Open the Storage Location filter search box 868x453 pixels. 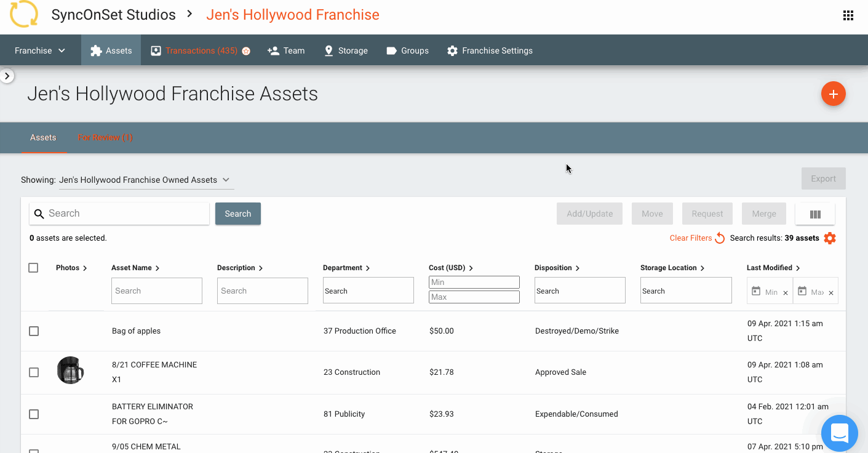686,291
